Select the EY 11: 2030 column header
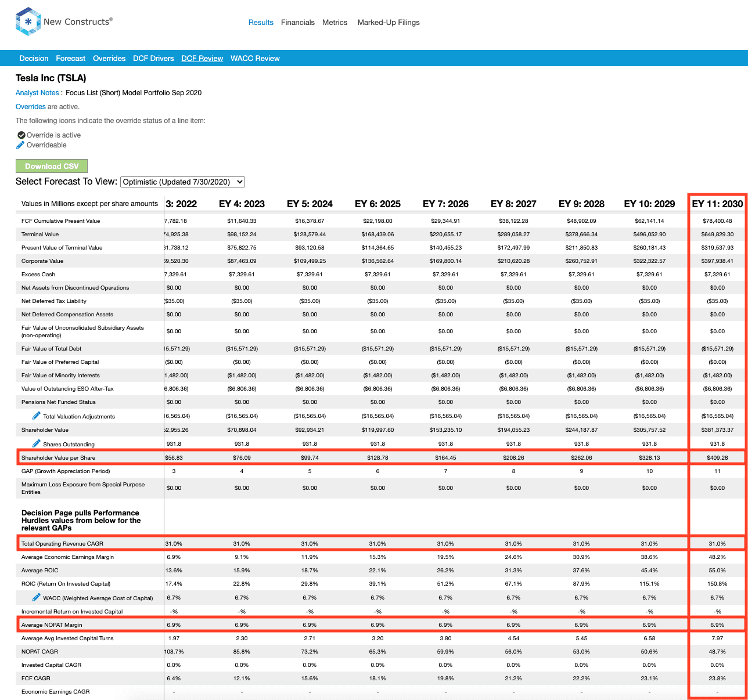 pos(717,204)
